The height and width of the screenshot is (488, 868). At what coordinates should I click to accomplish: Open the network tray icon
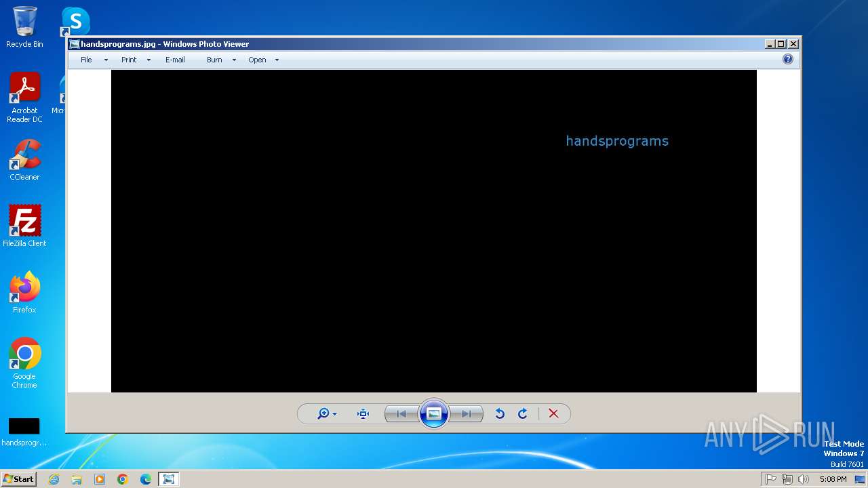(x=787, y=479)
